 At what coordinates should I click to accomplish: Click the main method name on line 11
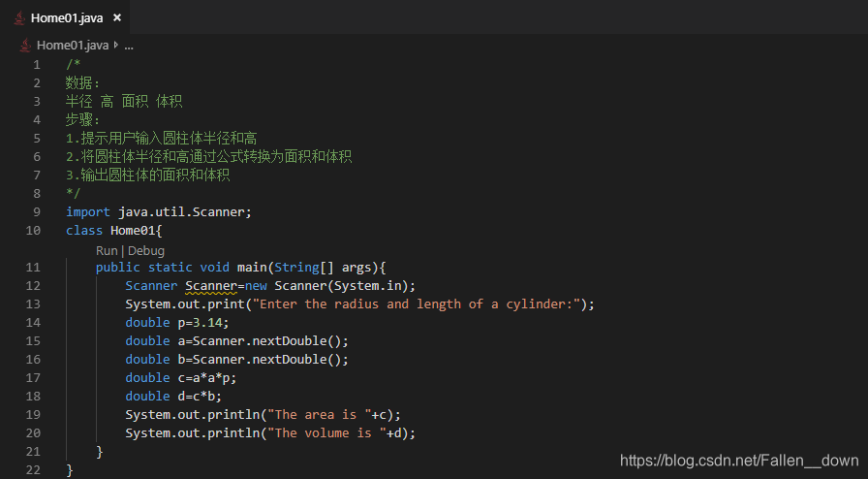(x=252, y=268)
